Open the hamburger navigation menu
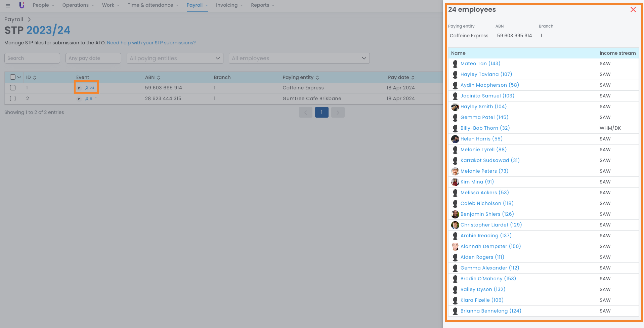The width and height of the screenshot is (644, 328). (x=8, y=5)
